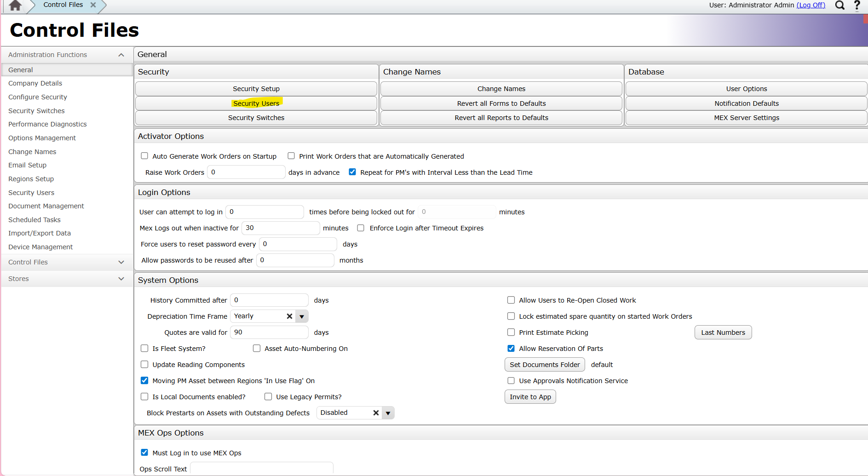Collapse the Administration Functions section

coord(121,55)
